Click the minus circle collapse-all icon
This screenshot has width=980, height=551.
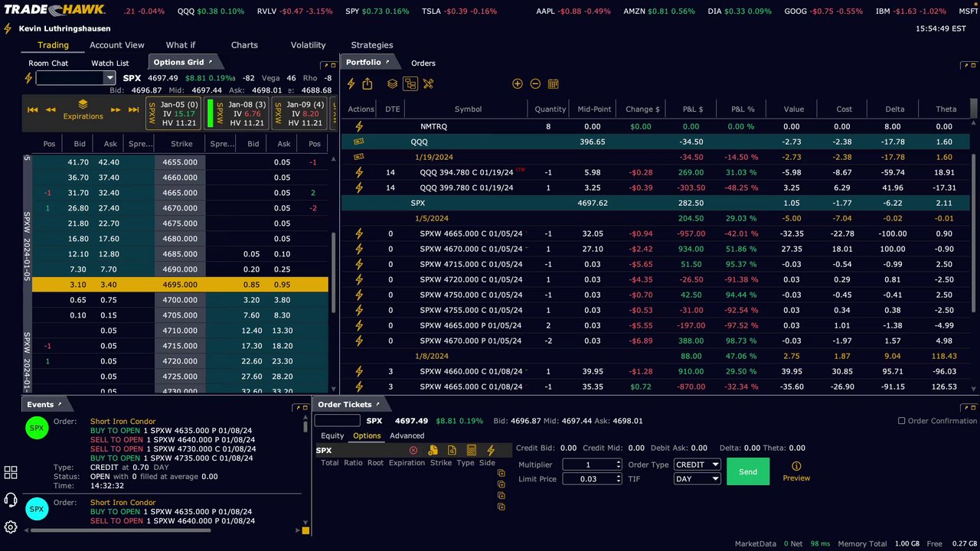[535, 83]
